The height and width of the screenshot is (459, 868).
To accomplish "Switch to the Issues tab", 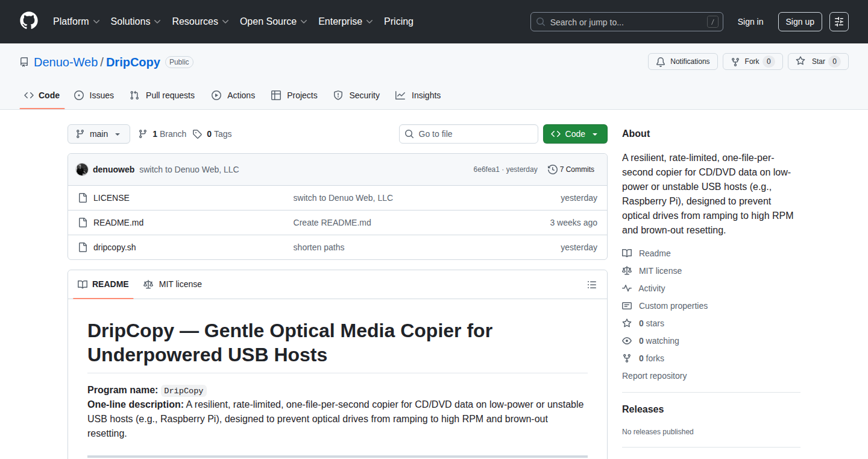I will click(94, 95).
